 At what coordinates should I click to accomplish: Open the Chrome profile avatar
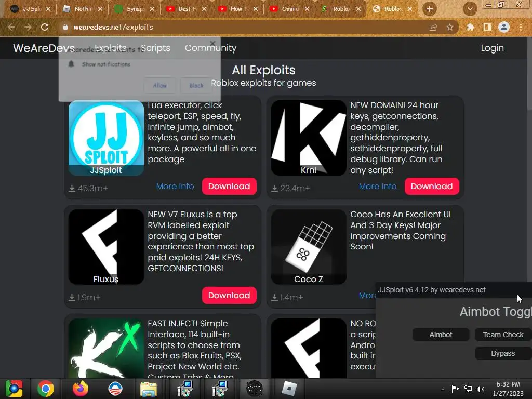point(504,27)
